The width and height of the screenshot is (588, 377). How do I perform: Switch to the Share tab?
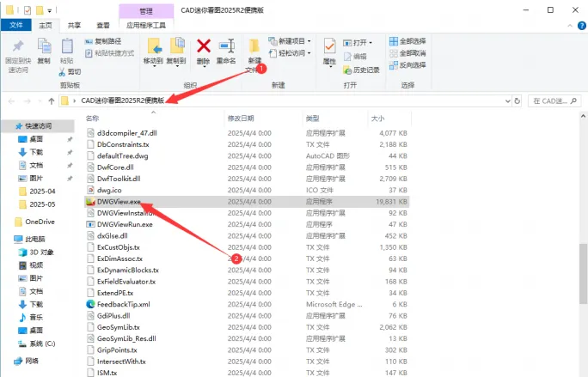click(x=74, y=25)
